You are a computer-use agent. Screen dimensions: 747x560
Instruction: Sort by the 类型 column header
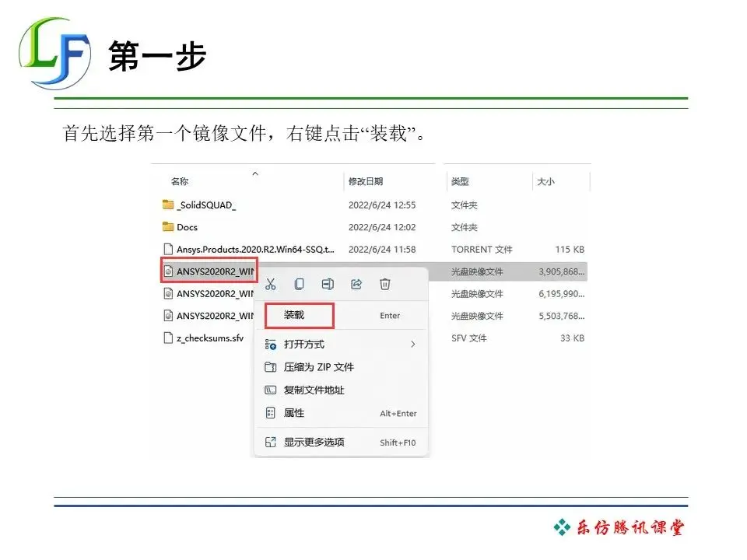[460, 181]
